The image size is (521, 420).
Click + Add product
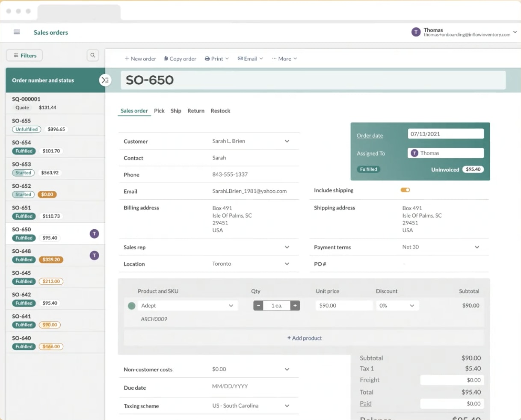304,338
